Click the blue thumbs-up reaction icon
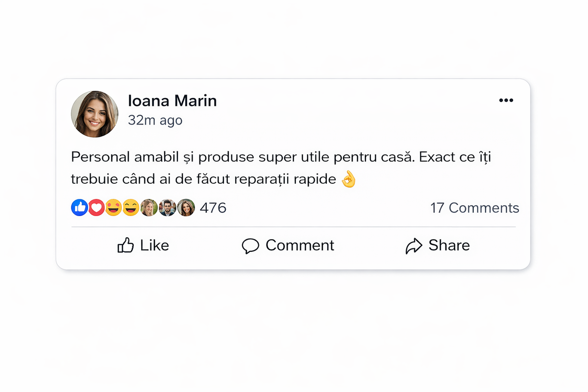 (x=79, y=208)
